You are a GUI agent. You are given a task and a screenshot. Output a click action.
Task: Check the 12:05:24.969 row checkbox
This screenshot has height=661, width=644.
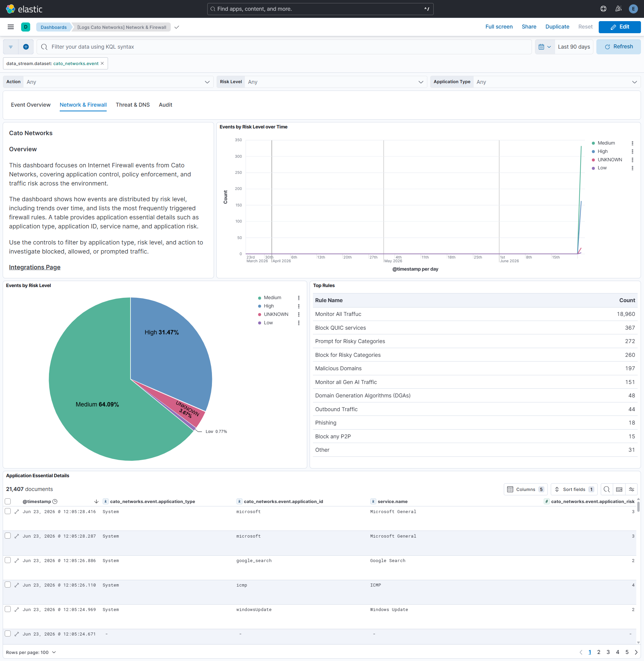(x=8, y=609)
